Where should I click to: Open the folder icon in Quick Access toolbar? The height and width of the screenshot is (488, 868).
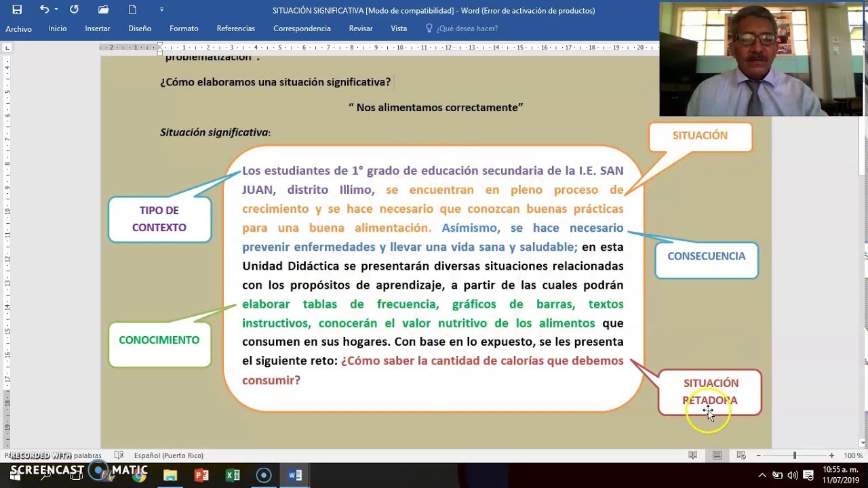(x=102, y=9)
